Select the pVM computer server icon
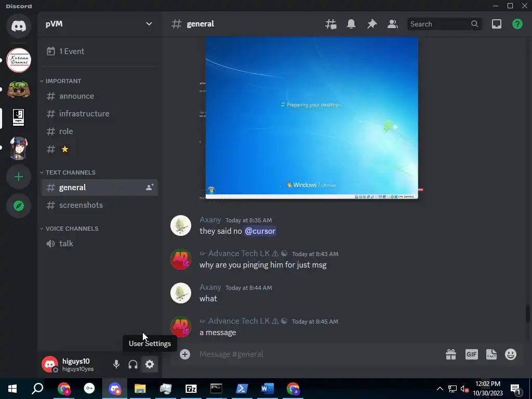The image size is (532, 399). point(19,118)
